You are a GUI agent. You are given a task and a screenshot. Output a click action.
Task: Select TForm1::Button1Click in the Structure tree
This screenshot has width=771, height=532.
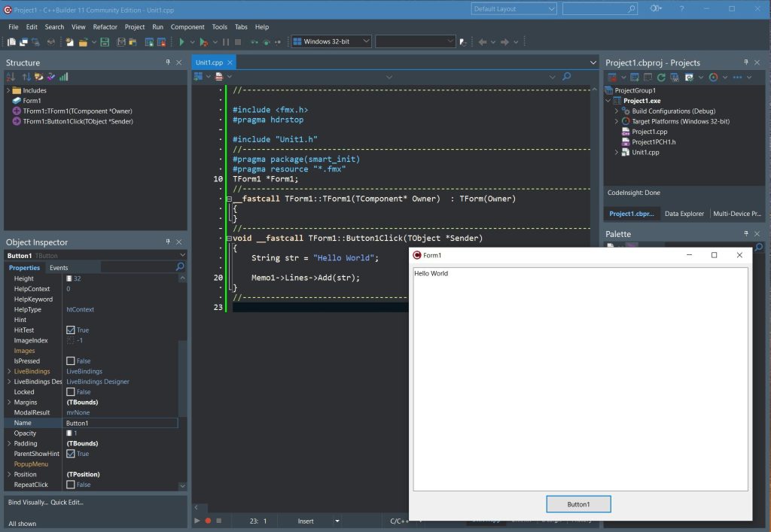[78, 121]
